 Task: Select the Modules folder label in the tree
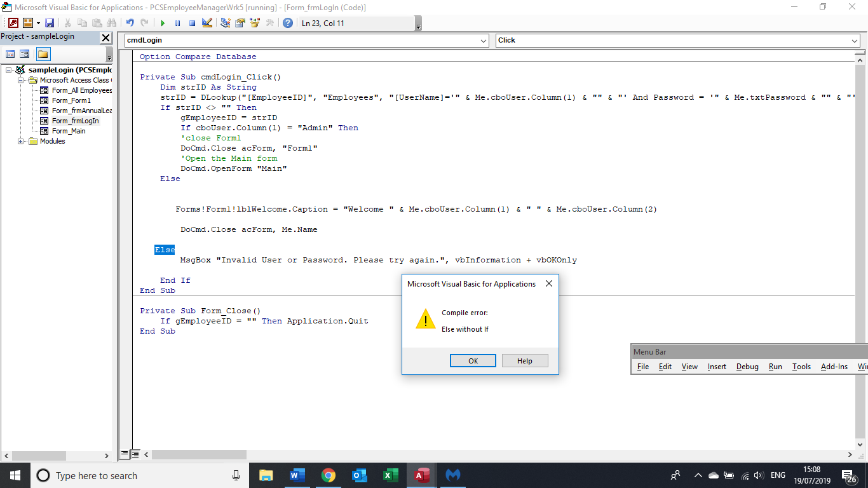pyautogui.click(x=53, y=141)
